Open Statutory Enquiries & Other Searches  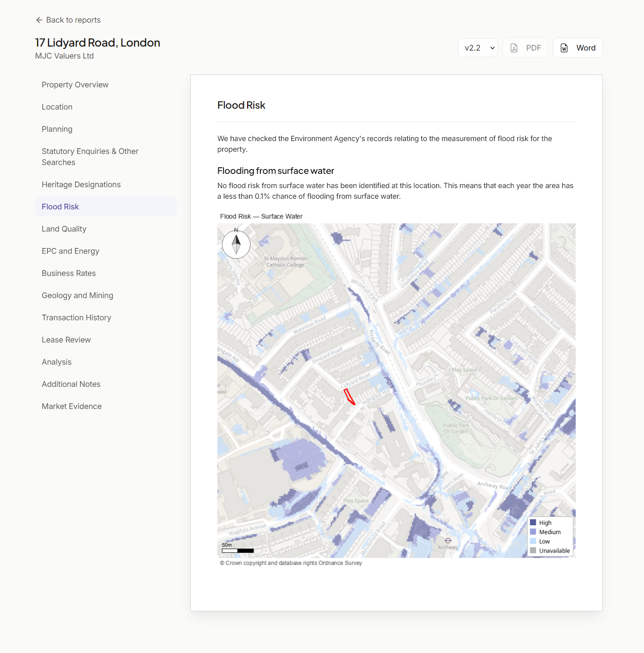click(x=106, y=157)
